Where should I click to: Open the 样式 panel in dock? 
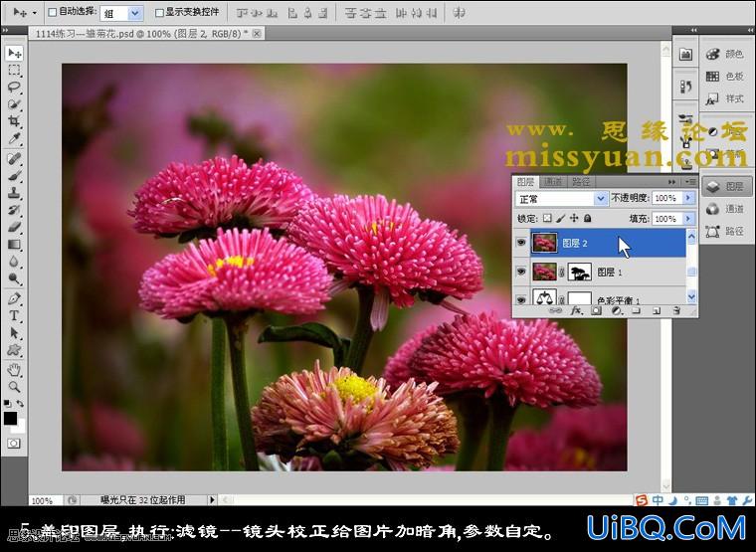click(724, 98)
